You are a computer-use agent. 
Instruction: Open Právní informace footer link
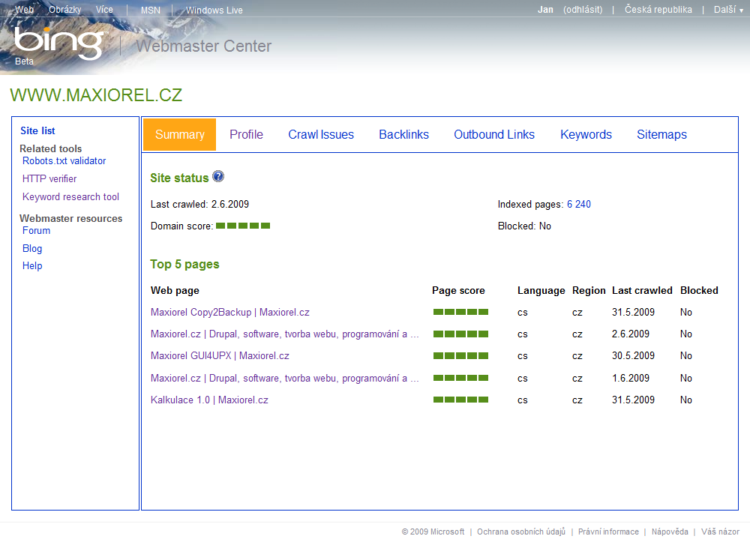pos(608,532)
